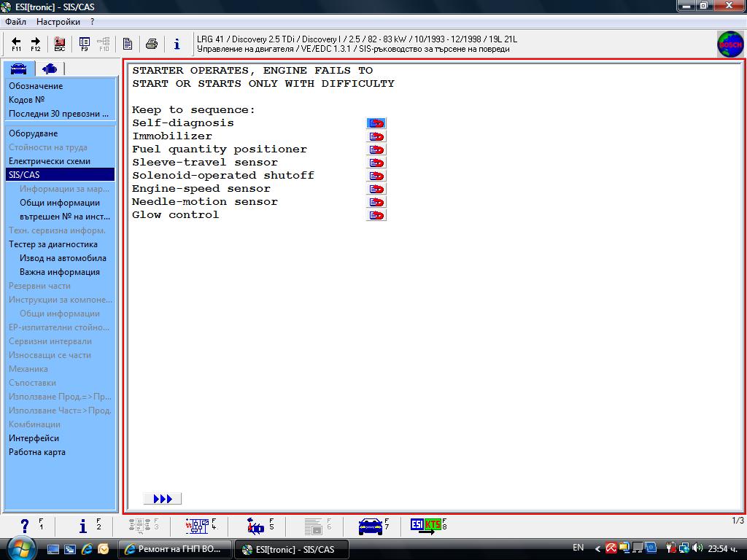Open the blue info 'i' toolbar icon
Image resolution: width=747 pixels, height=560 pixels.
click(x=177, y=44)
